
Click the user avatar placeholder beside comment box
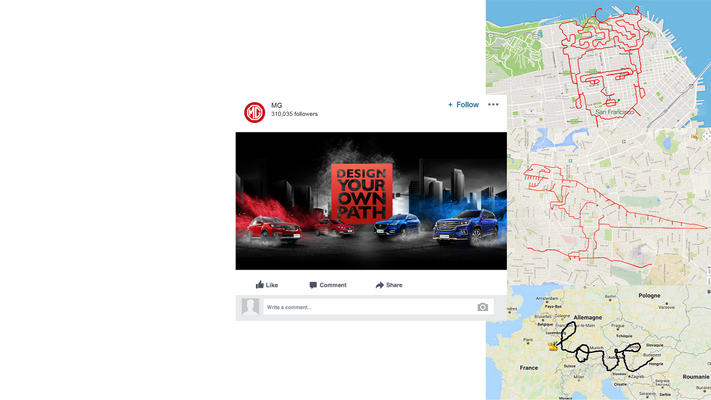[x=250, y=307]
